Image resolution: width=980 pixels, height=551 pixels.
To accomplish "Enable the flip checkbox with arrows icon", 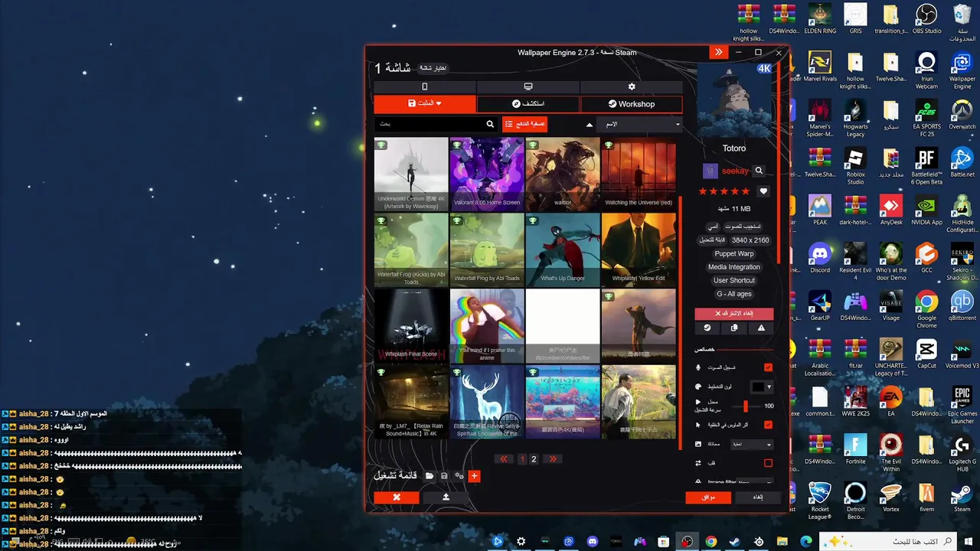I will pyautogui.click(x=768, y=463).
